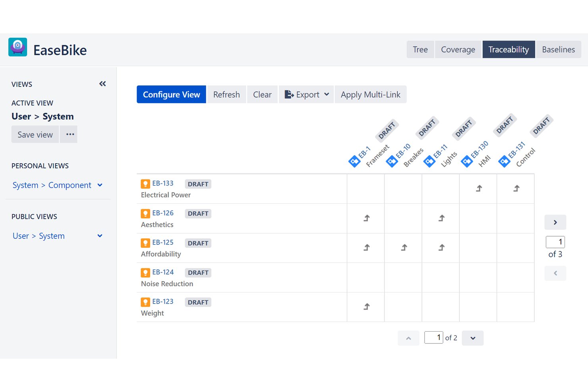Go to next row page
The image size is (588, 392).
pos(473,338)
